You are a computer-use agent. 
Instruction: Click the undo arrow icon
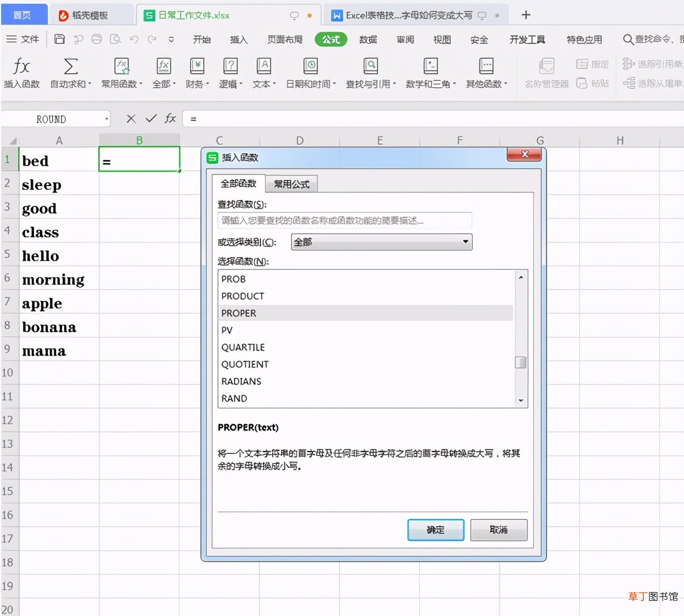[x=134, y=39]
